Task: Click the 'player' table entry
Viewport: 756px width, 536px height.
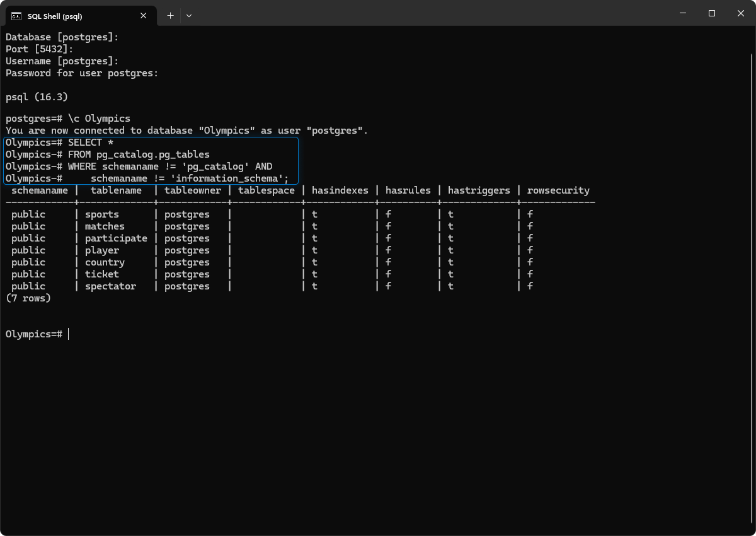Action: tap(101, 250)
